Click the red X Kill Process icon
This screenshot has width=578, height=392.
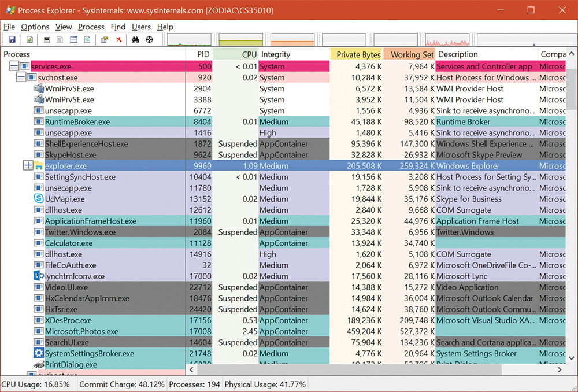click(118, 40)
